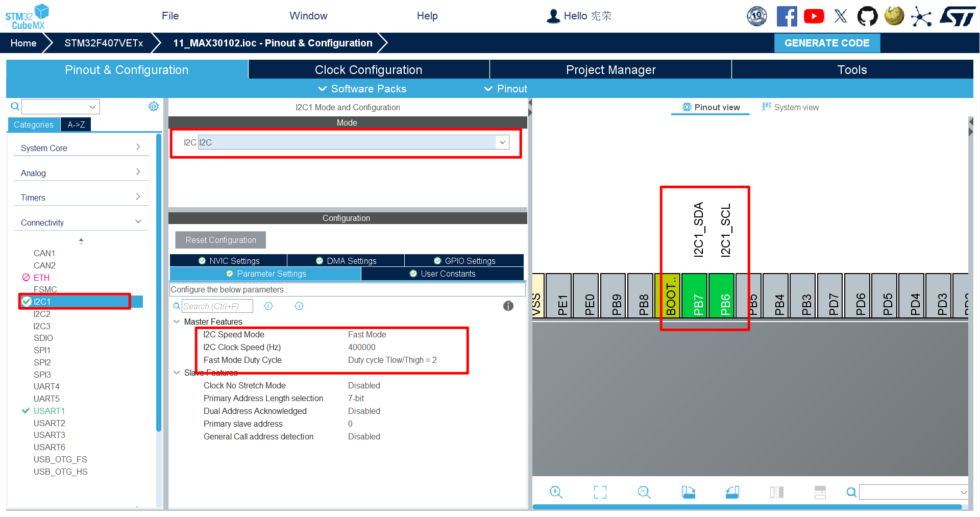
Task: Open the GPIO Settings tab
Action: tap(464, 261)
